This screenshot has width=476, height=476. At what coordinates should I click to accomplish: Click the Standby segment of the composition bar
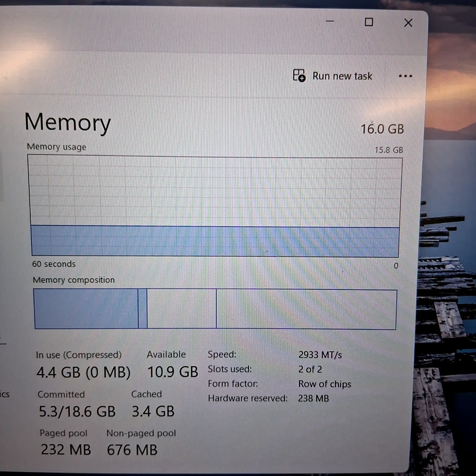click(x=181, y=308)
